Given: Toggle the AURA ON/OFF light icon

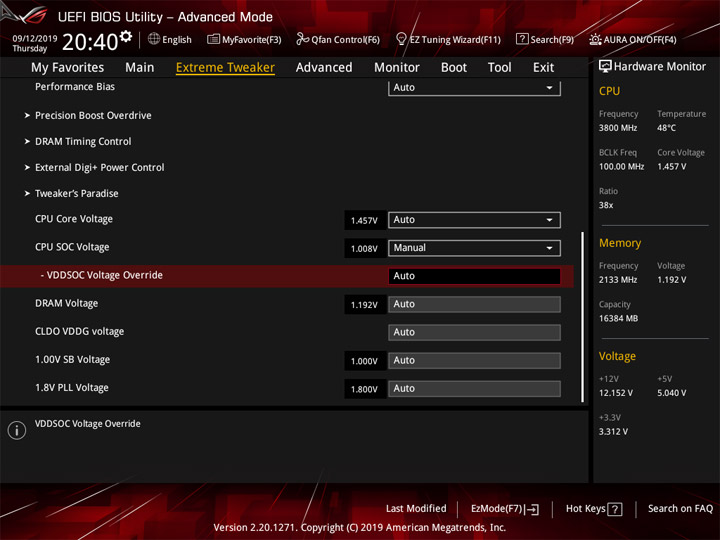Looking at the screenshot, I should 595,39.
